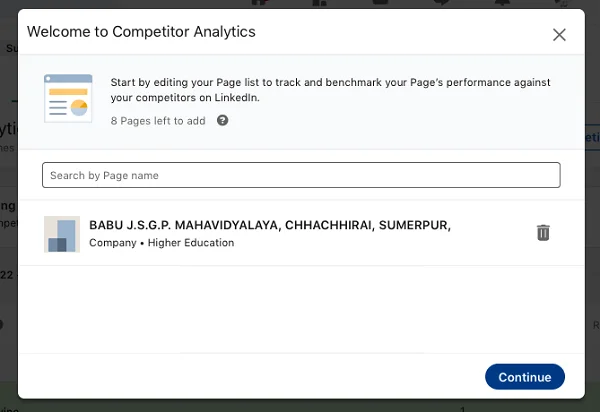600x412 pixels.
Task: Select the BABU J.S.G.P. MAHAVIDYALAYA page name
Action: (270, 225)
